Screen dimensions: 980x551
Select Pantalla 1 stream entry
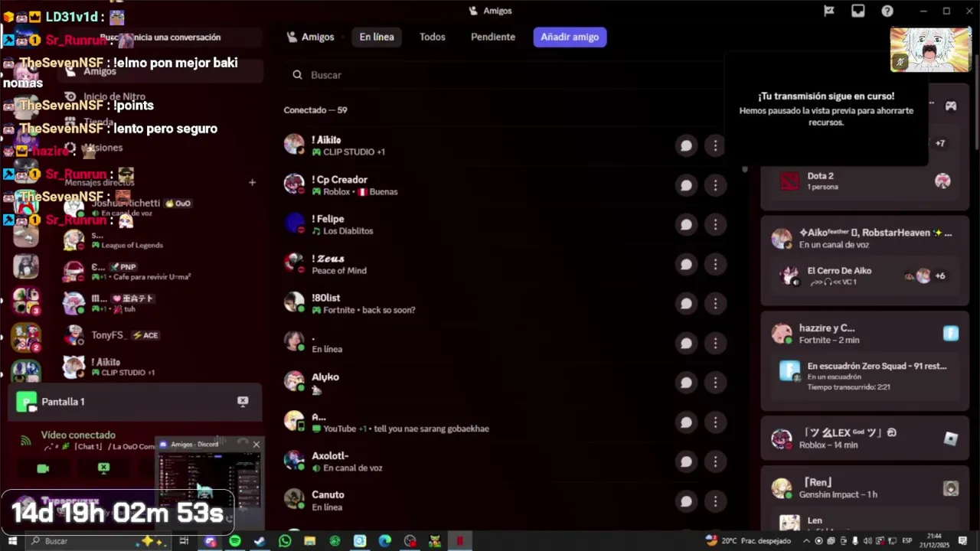click(135, 402)
